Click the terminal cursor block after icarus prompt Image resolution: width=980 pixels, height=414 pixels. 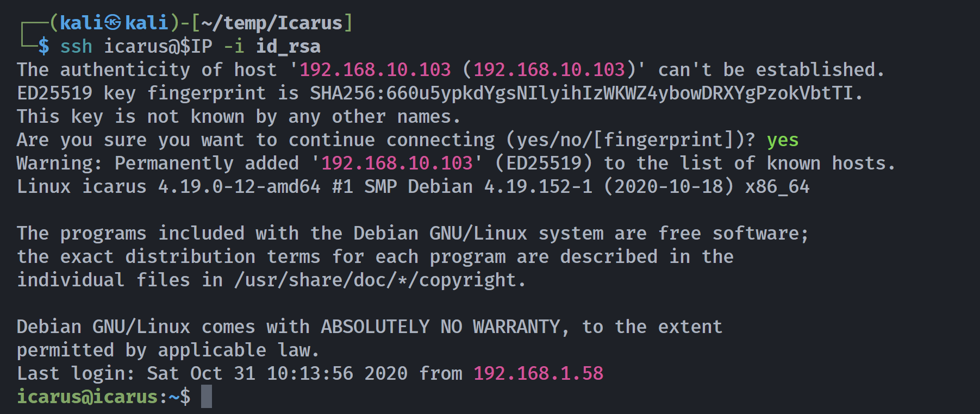[x=207, y=397]
